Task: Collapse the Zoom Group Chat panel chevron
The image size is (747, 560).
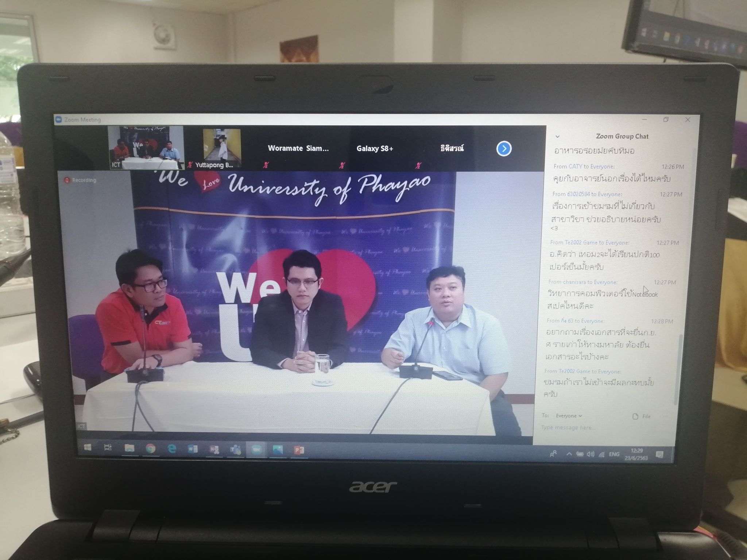Action: pyautogui.click(x=557, y=137)
